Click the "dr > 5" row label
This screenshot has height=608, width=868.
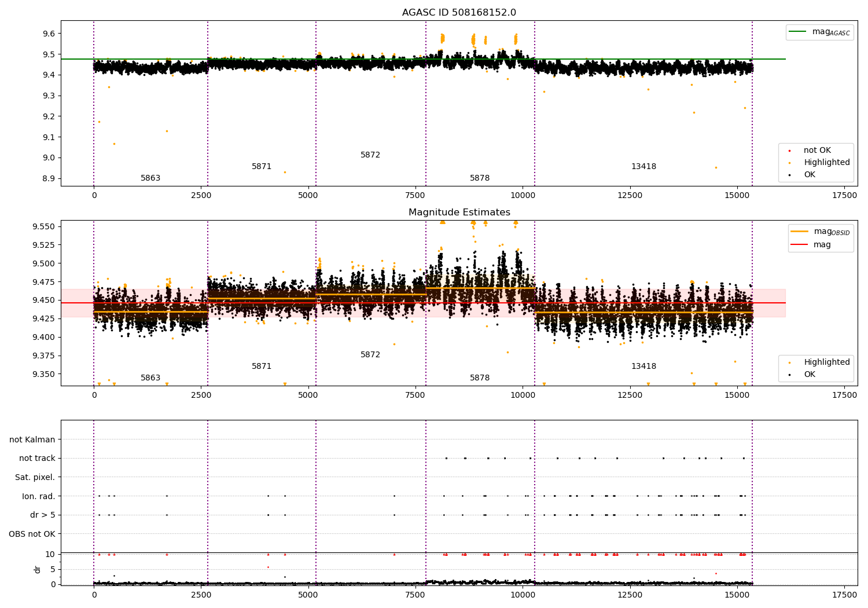pyautogui.click(x=43, y=515)
